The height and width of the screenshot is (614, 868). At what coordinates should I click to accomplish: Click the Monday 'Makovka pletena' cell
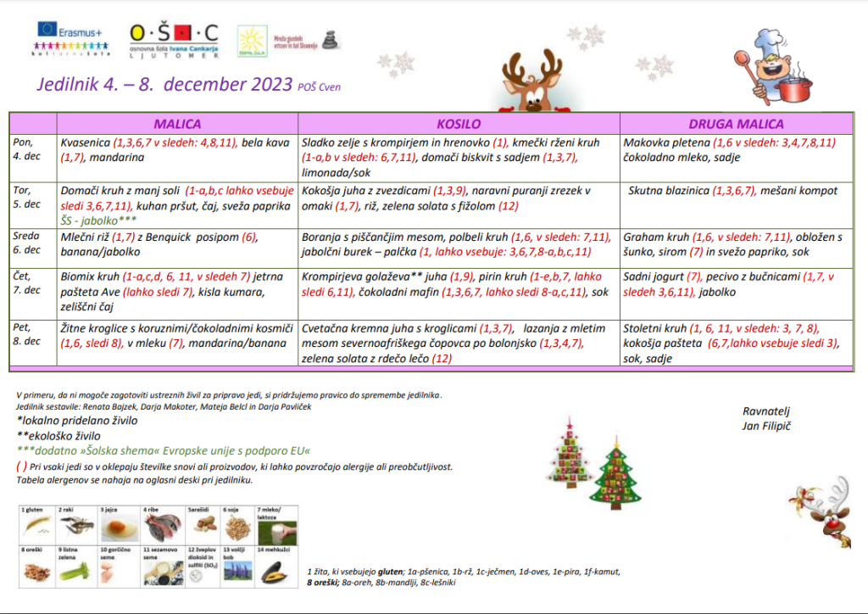tap(737, 159)
